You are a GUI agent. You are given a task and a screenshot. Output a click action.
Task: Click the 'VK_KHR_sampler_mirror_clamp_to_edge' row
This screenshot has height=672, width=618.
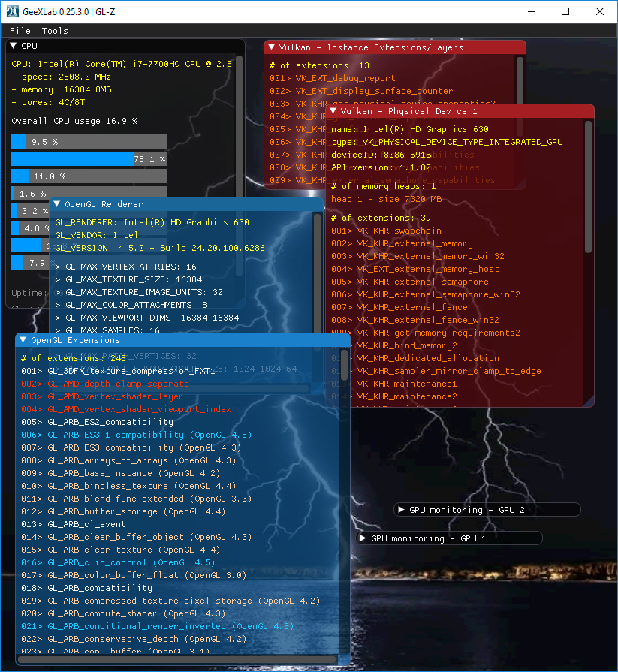(449, 371)
